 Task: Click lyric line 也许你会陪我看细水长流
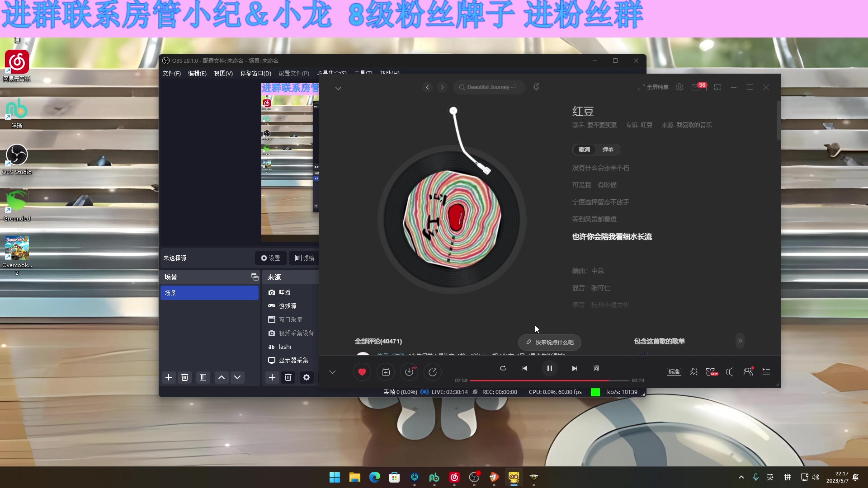[612, 237]
